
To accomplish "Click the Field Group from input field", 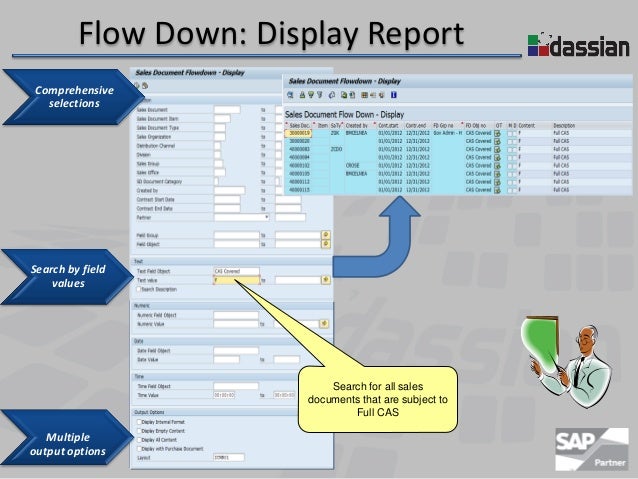I will coord(236,235).
